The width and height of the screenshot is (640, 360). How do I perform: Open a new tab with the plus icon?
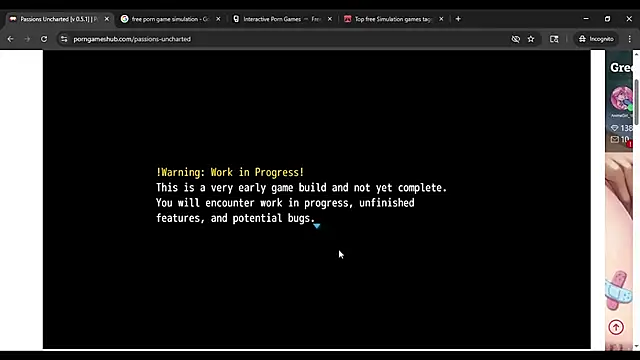tap(458, 19)
